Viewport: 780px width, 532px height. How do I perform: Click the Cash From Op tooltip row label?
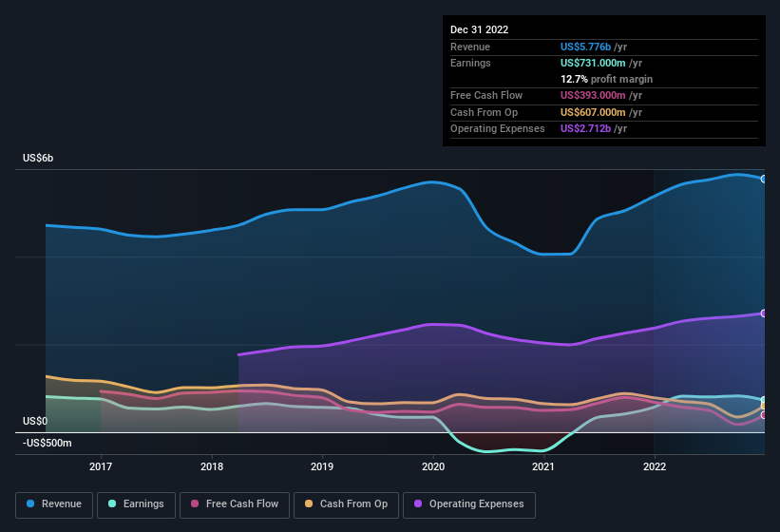click(484, 112)
